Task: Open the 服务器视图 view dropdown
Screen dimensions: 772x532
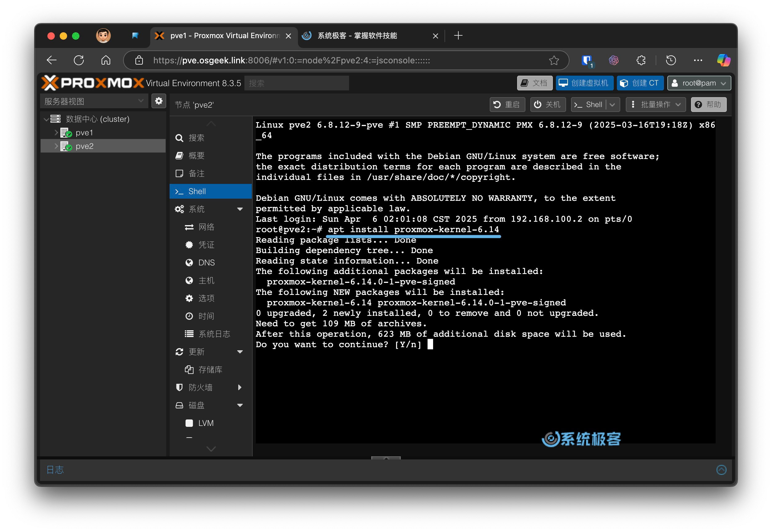Action: point(94,101)
